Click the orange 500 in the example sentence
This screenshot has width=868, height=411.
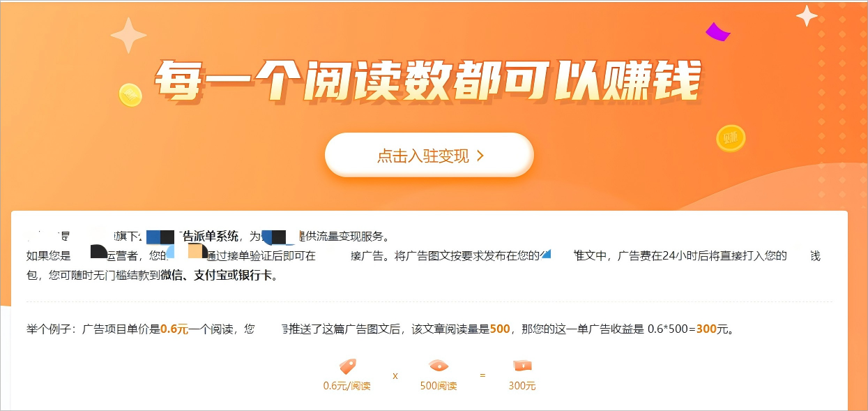point(500,329)
